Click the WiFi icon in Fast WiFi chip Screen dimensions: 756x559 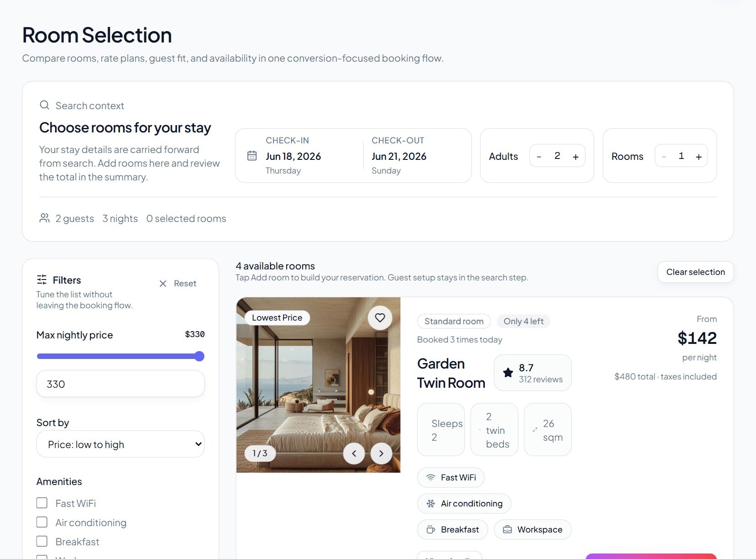tap(430, 477)
